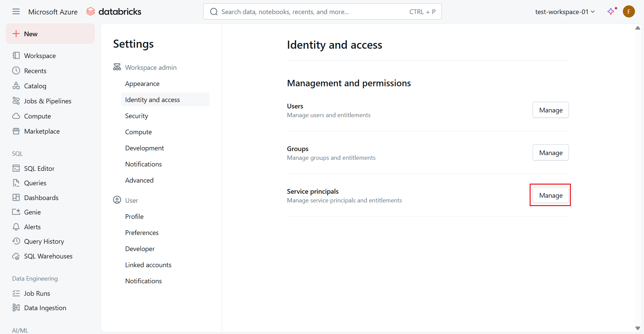Open Profile settings

tap(134, 217)
